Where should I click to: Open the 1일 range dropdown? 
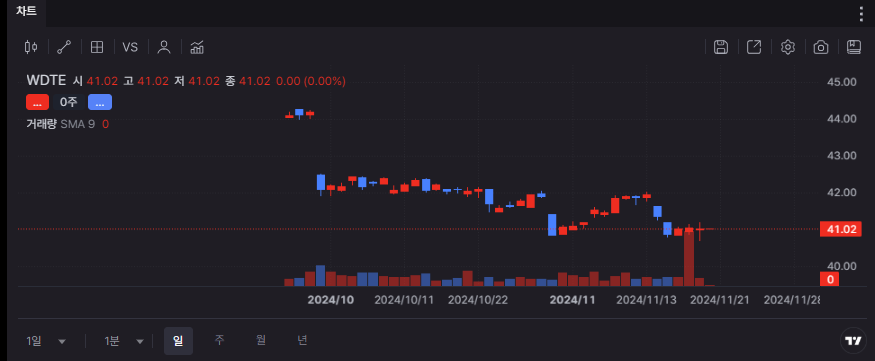click(x=46, y=341)
